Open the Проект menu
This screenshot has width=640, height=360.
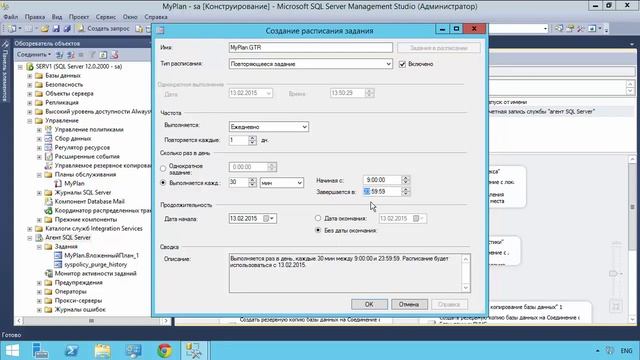click(x=79, y=17)
